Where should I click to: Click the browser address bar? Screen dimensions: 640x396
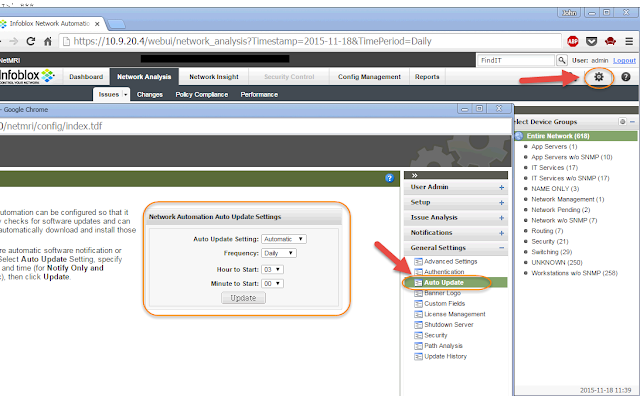[310, 41]
